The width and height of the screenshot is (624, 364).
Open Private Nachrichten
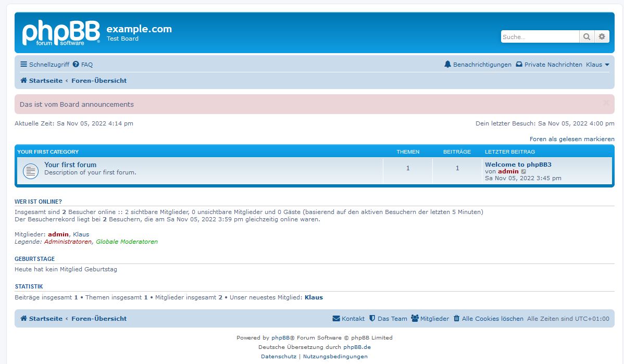tap(549, 65)
